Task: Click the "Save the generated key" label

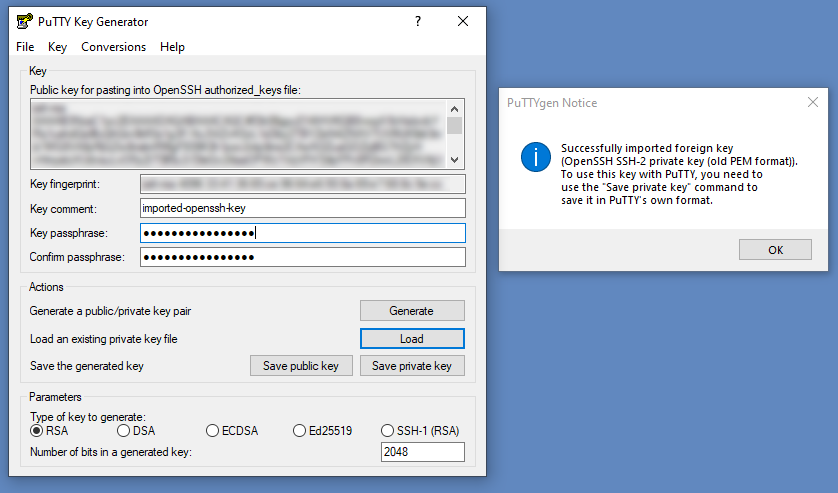Action: [87, 366]
